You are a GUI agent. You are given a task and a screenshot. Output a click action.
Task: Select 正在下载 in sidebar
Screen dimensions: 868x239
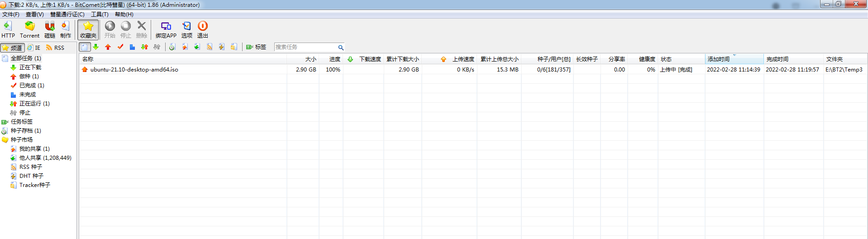tap(30, 67)
